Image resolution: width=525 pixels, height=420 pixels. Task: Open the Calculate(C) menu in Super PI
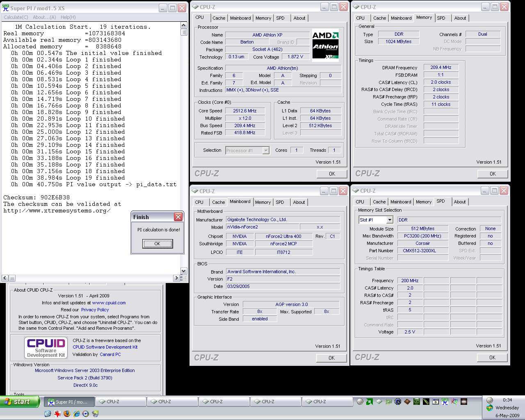point(16,17)
